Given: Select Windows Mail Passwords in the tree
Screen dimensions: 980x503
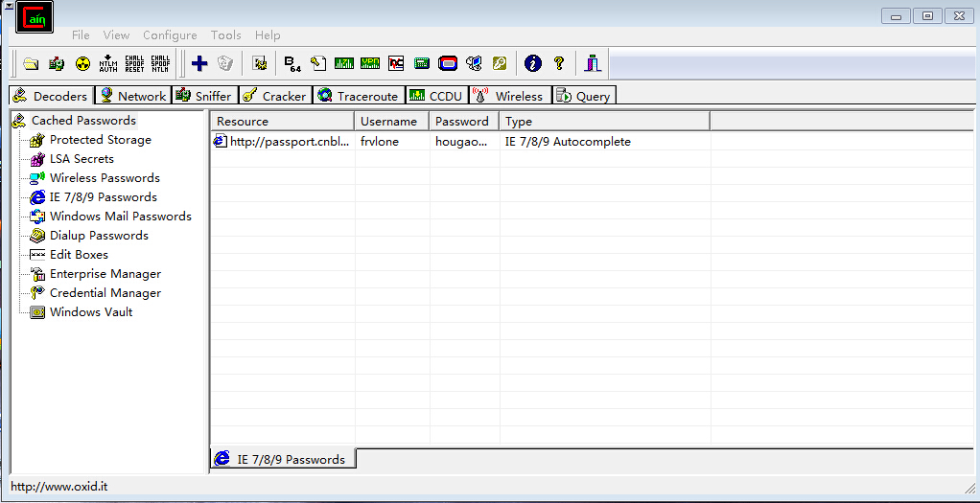Looking at the screenshot, I should [x=120, y=217].
